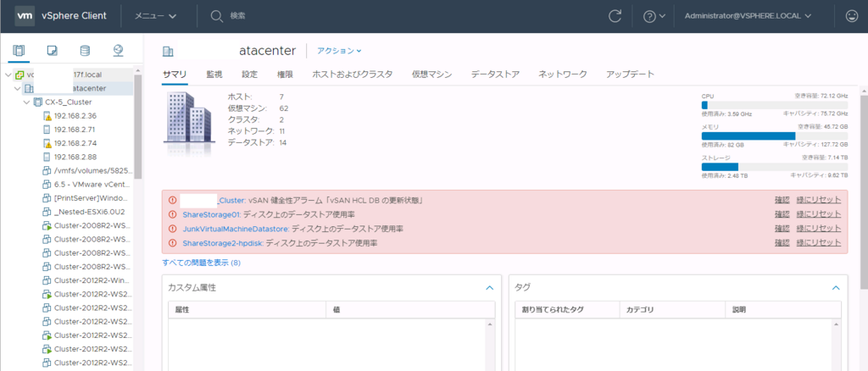Switch to the 仮想マシン tab

[431, 74]
